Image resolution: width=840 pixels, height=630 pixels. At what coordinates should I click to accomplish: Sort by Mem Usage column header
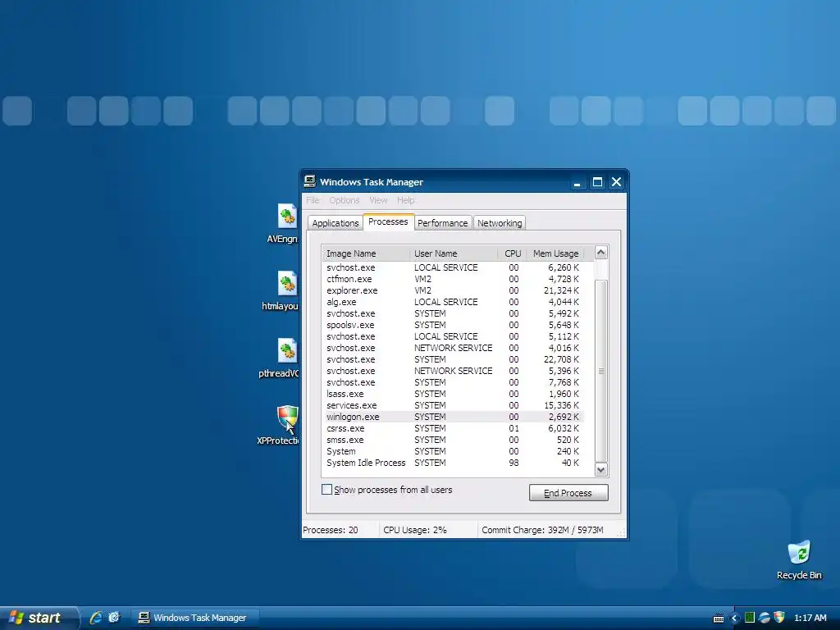coord(555,253)
